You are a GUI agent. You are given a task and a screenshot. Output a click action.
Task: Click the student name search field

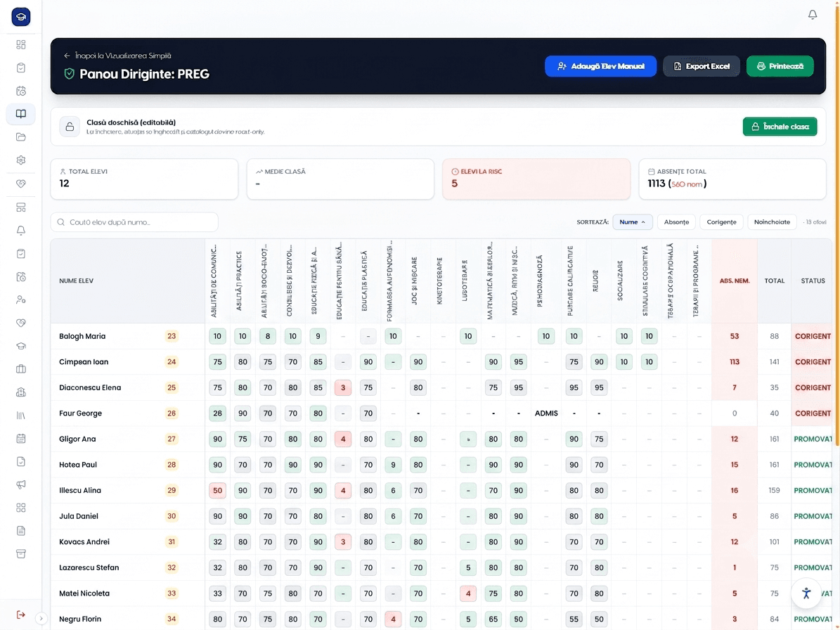[x=134, y=221]
